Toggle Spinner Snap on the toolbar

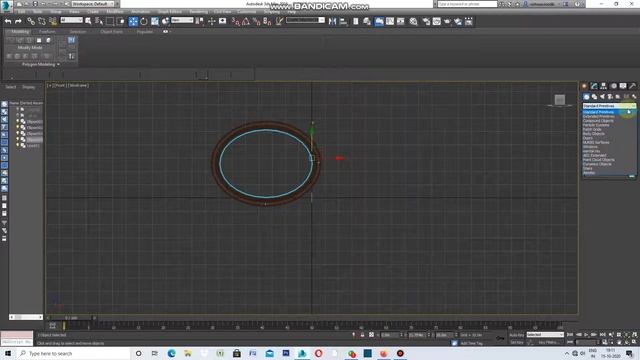coord(267,21)
